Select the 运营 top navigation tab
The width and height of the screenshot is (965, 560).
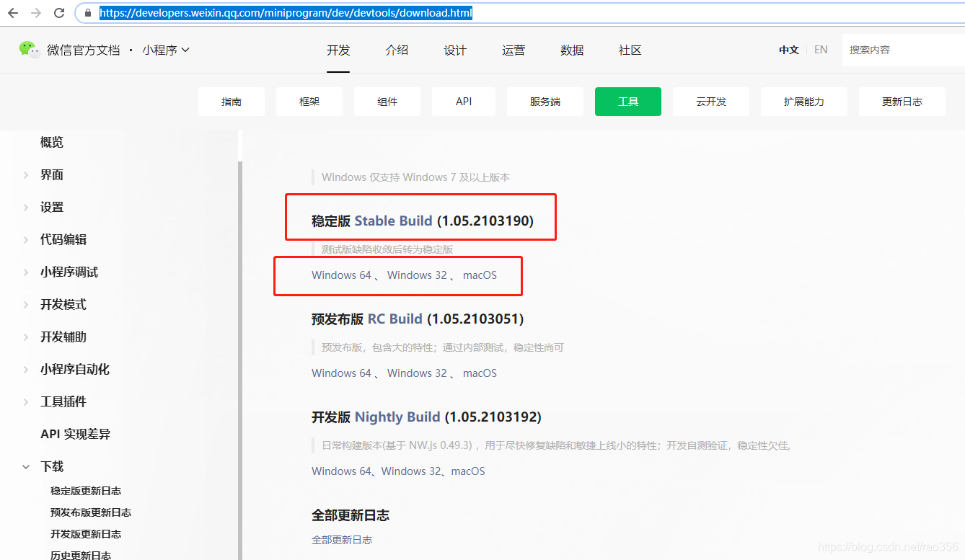coord(514,50)
